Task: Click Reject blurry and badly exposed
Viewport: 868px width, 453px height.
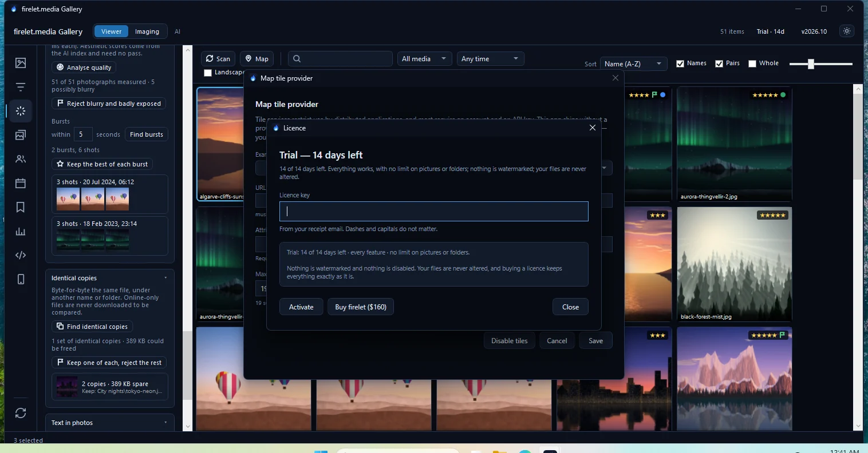Action: pyautogui.click(x=109, y=104)
